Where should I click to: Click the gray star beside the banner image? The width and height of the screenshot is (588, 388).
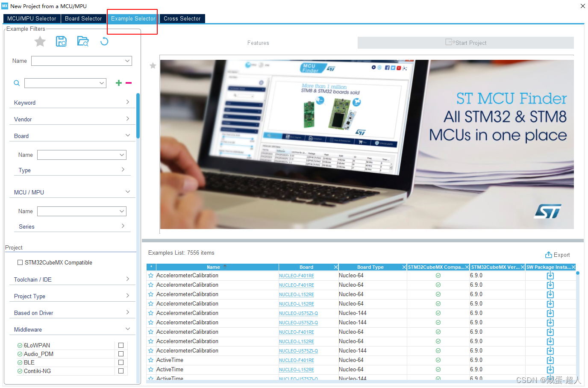pyautogui.click(x=153, y=66)
